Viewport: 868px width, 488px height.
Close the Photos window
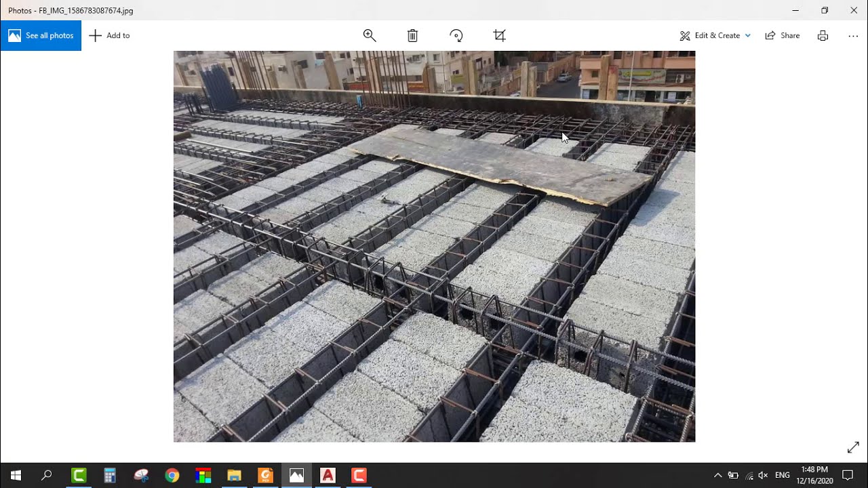pyautogui.click(x=854, y=10)
